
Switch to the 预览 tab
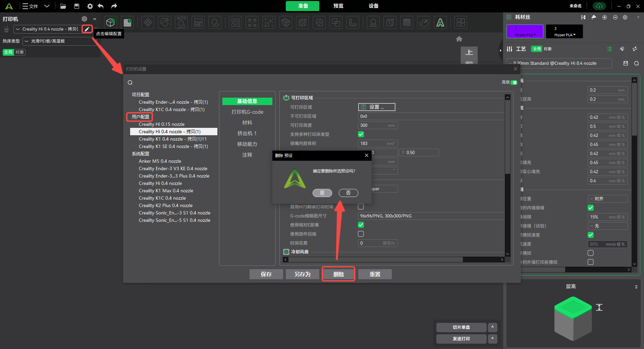pyautogui.click(x=338, y=6)
